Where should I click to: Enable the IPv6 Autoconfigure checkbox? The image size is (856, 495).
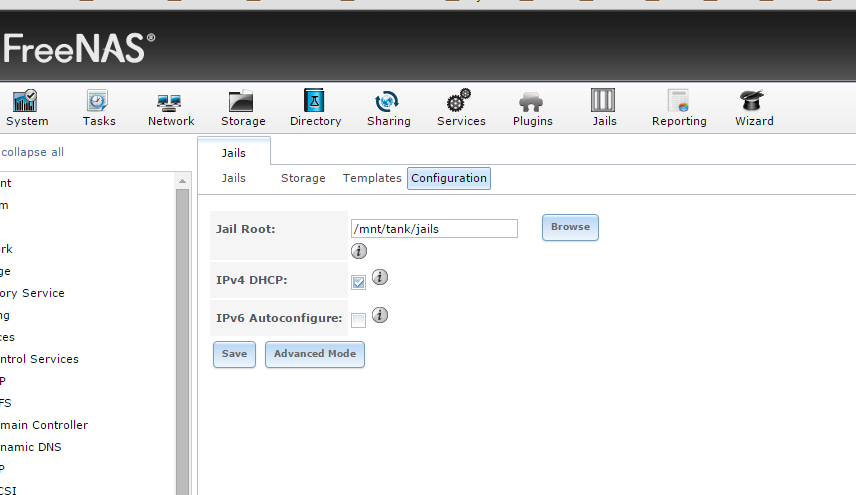coord(359,320)
